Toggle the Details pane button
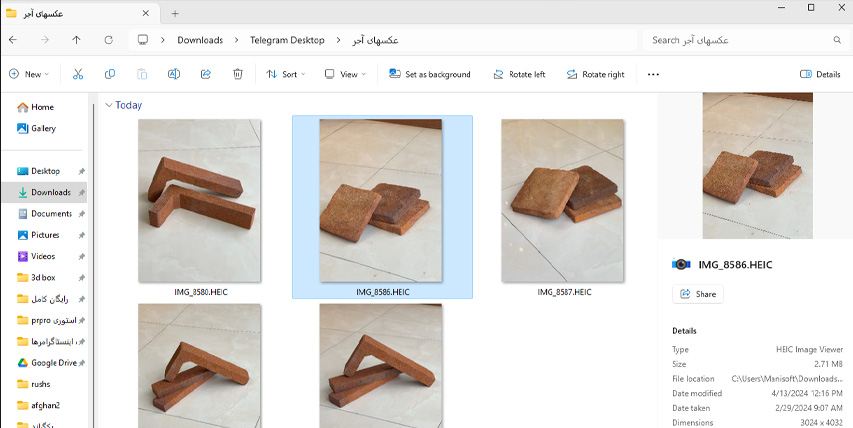The width and height of the screenshot is (853, 428). (820, 74)
